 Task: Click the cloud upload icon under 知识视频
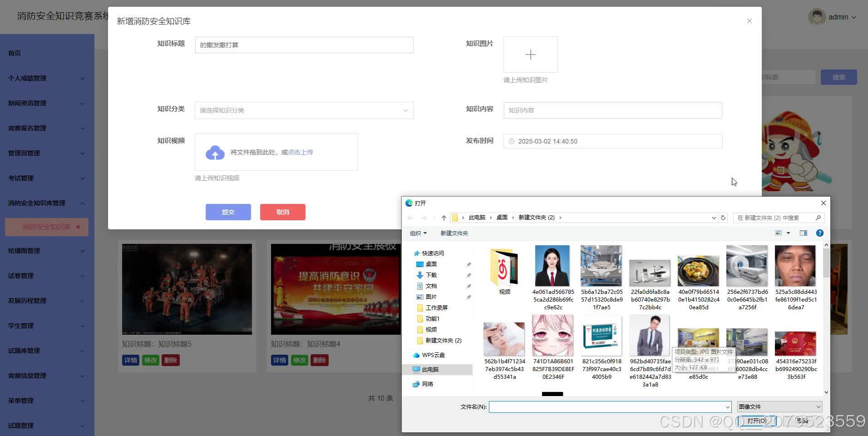pyautogui.click(x=215, y=153)
